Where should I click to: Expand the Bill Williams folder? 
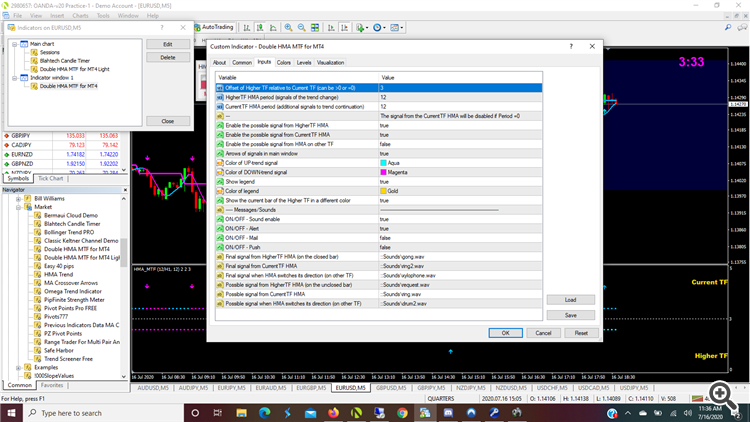tap(18, 199)
